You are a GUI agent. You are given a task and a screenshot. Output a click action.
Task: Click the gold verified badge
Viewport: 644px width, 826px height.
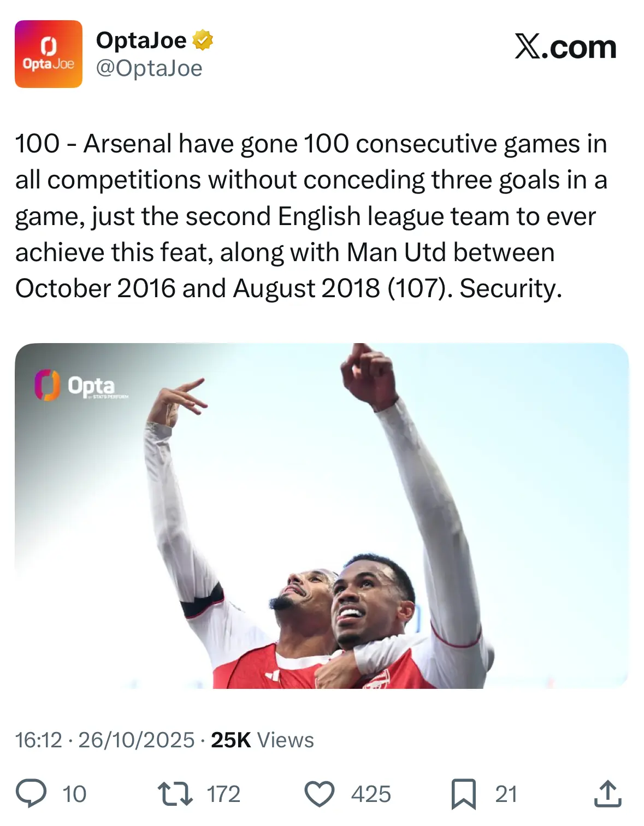pos(203,40)
